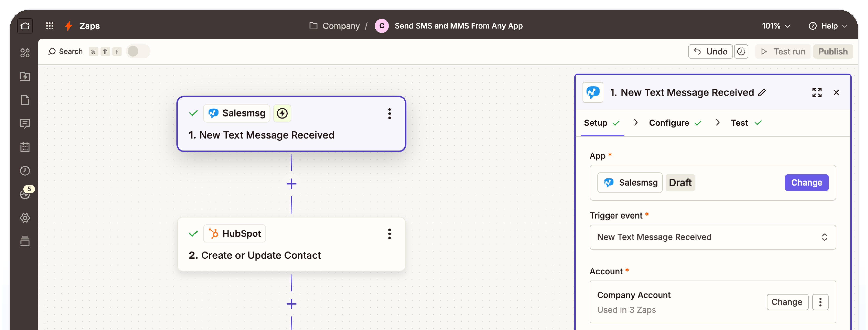868x330 pixels.
Task: Click the Salesmsg logo in panel header
Action: 593,92
